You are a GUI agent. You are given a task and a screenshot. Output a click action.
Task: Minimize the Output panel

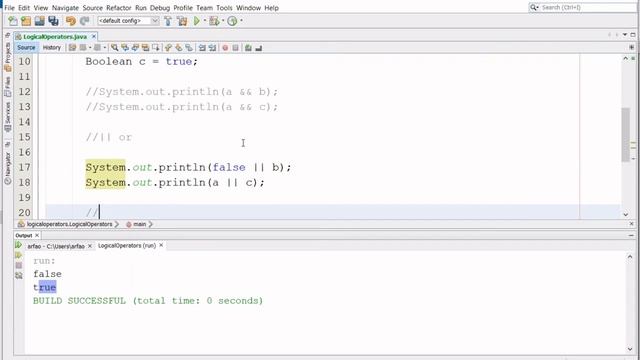pos(631,236)
